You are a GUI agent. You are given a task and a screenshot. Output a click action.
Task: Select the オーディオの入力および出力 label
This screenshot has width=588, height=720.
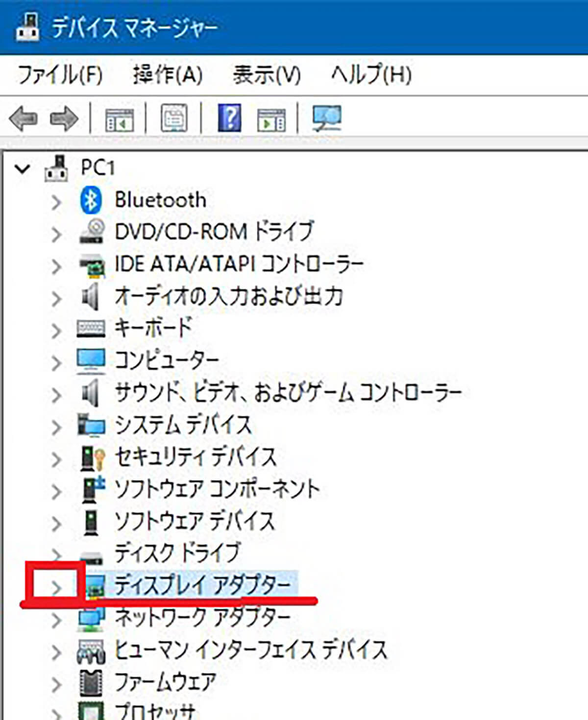[228, 296]
